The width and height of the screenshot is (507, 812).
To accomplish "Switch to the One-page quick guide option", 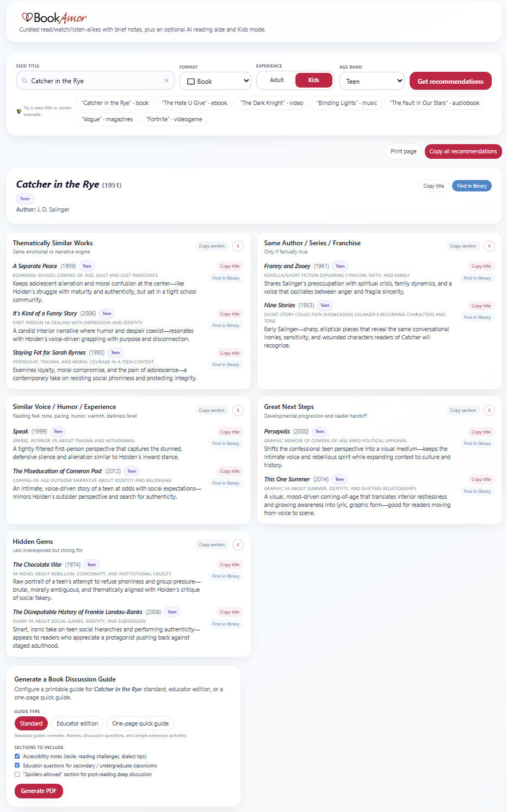I will click(x=140, y=723).
